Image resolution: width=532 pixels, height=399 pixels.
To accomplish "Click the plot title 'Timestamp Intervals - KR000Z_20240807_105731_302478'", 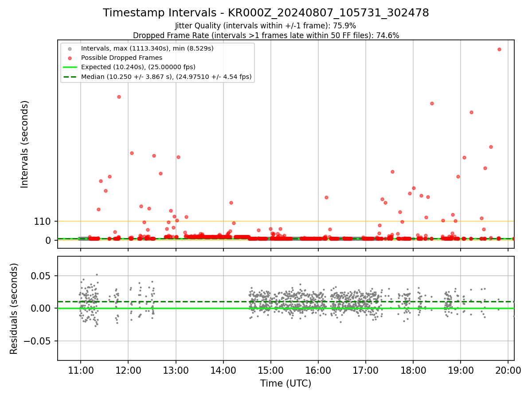I will pos(266,13).
